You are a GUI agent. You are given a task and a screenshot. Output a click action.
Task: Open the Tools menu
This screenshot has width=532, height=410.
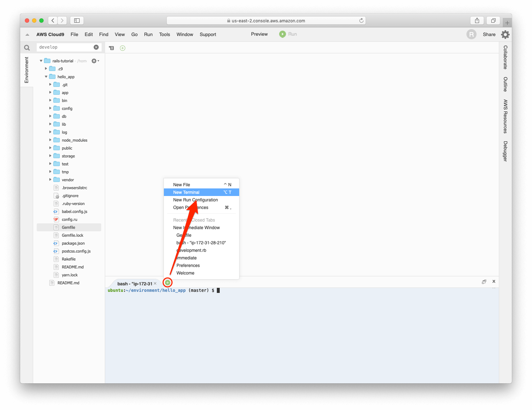tap(165, 35)
